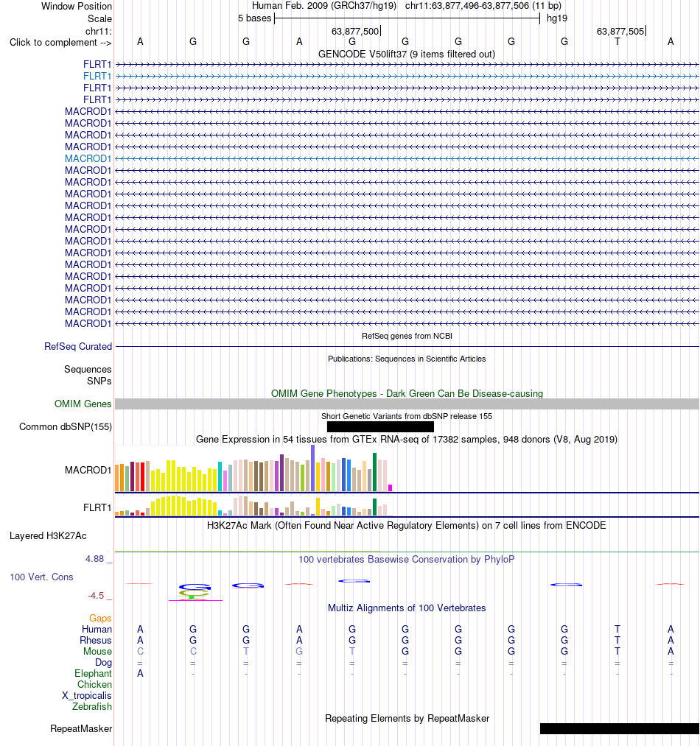Click the 4.88 PhyloP upper scale value
The width and height of the screenshot is (700, 746).
tap(94, 558)
